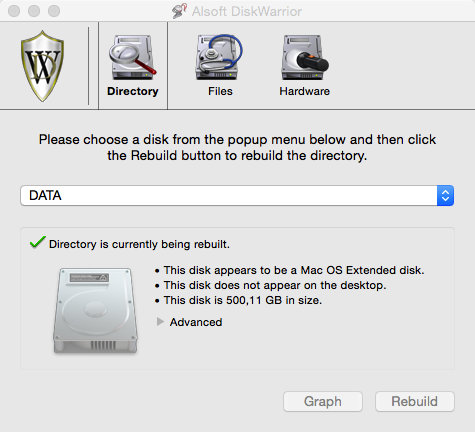Viewport: 475px width, 432px height.
Task: Select the Files stethoscope disk icon
Action: (219, 57)
